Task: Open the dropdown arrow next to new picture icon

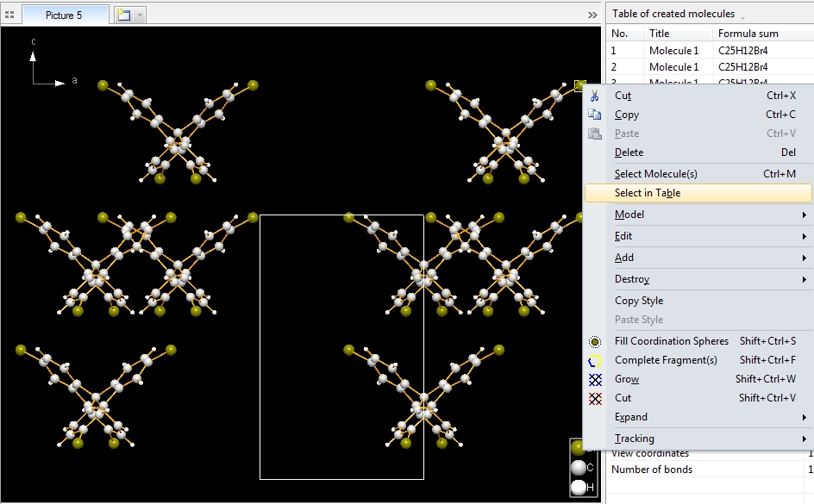Action: [x=141, y=16]
